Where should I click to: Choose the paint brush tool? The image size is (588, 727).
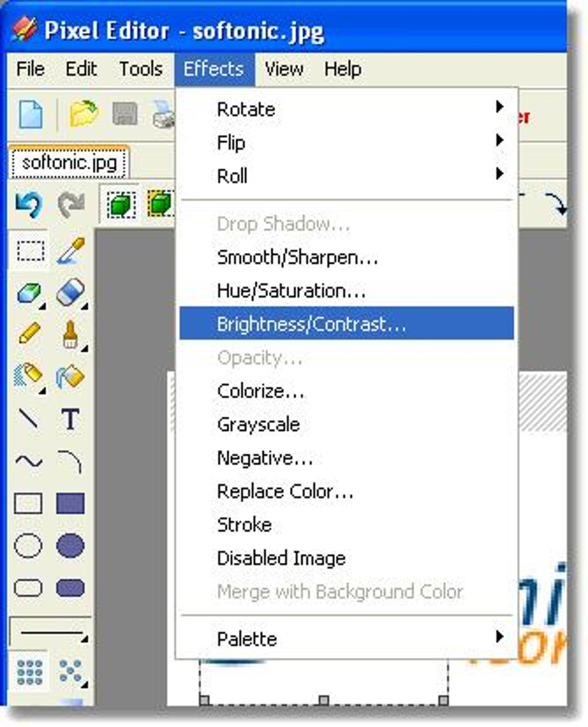tap(70, 334)
